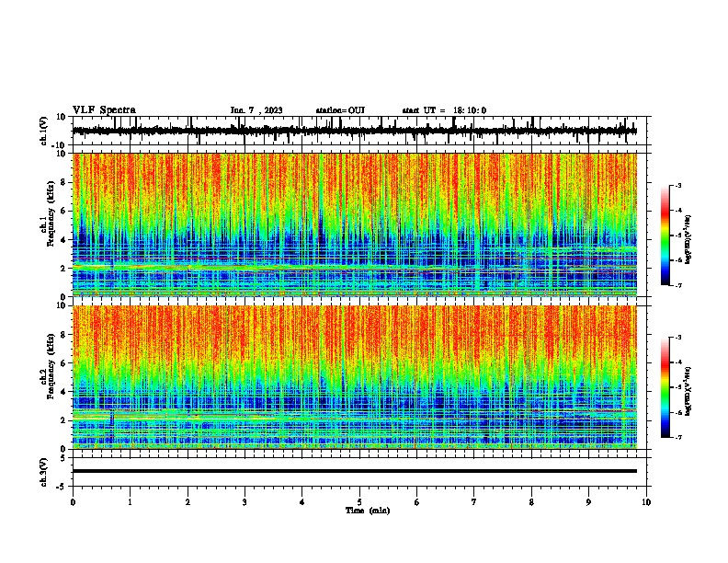Click the ch.3(V) axis label

tap(44, 472)
